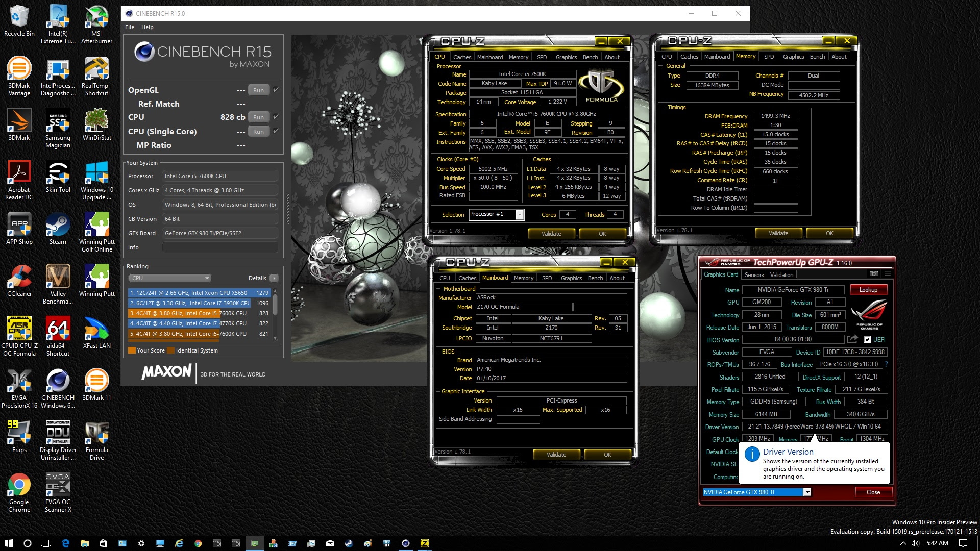
Task: Open the GPU selection dropdown in GPU-Z
Action: coord(756,492)
